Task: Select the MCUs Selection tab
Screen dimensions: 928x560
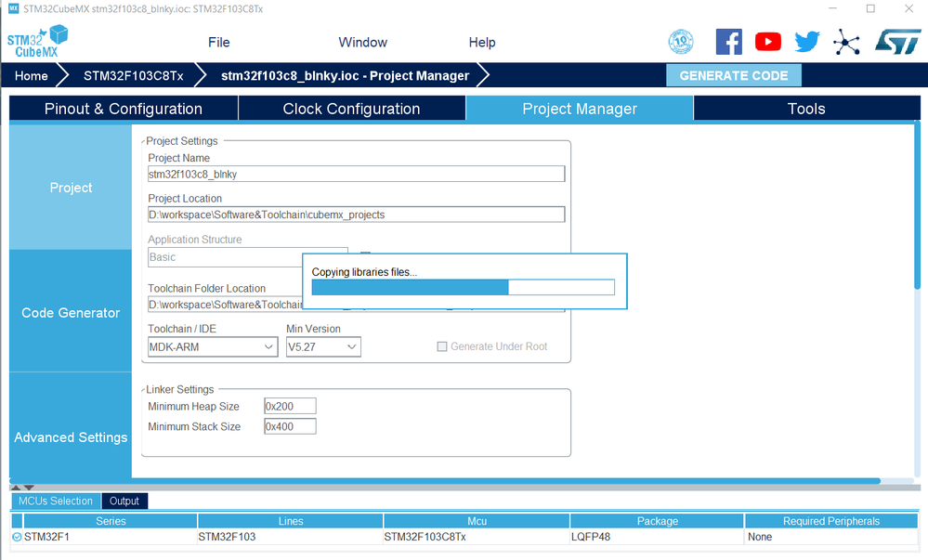Action: point(56,501)
